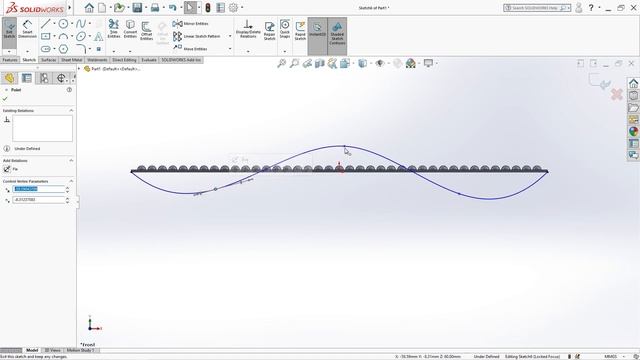Open the Spline tool dropdown arrow
Image resolution: width=640 pixels, height=360 pixels.
click(x=90, y=24)
